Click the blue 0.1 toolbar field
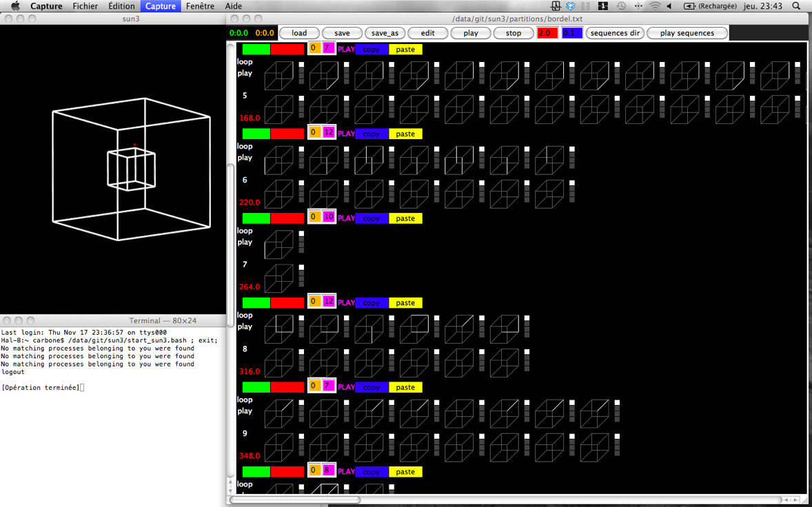This screenshot has width=812, height=507. [x=572, y=33]
